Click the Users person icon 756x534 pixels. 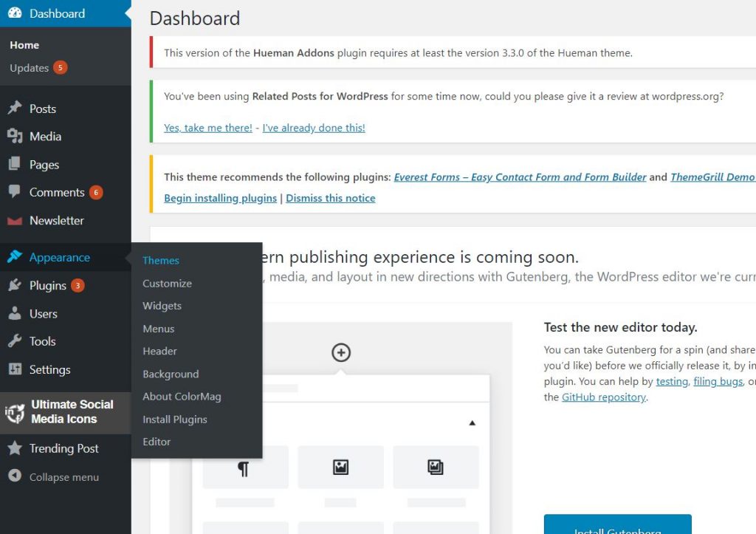coord(15,313)
